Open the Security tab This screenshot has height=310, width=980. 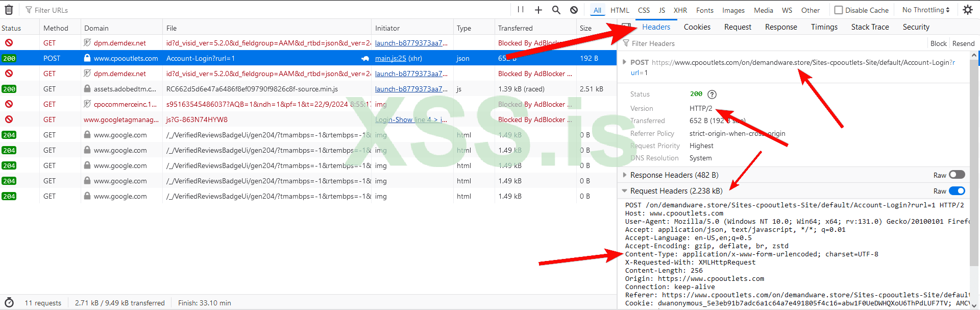916,27
